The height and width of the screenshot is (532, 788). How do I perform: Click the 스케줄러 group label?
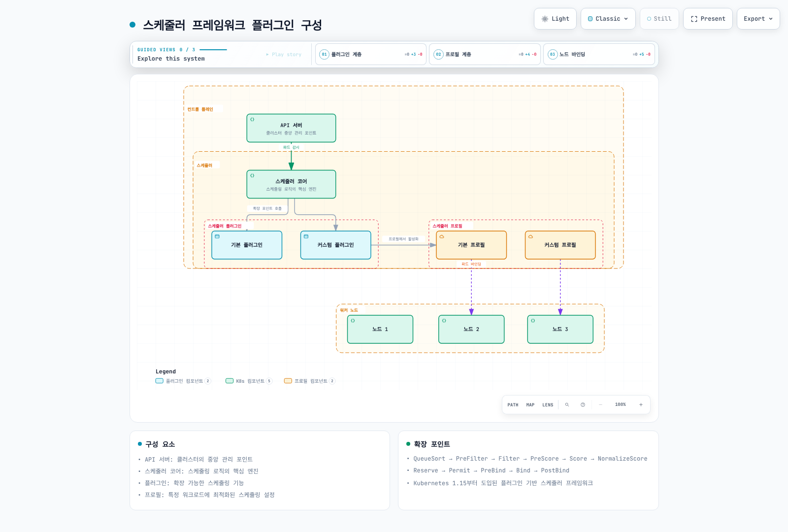coord(204,166)
